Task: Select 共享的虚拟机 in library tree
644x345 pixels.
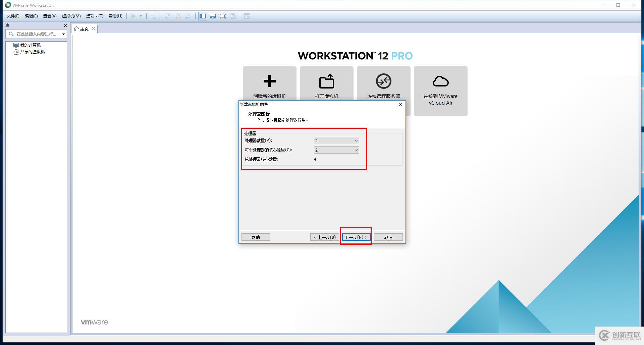Action: 32,52
